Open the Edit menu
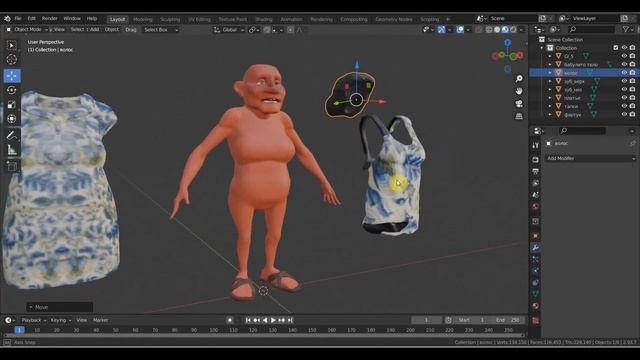 (x=31, y=18)
